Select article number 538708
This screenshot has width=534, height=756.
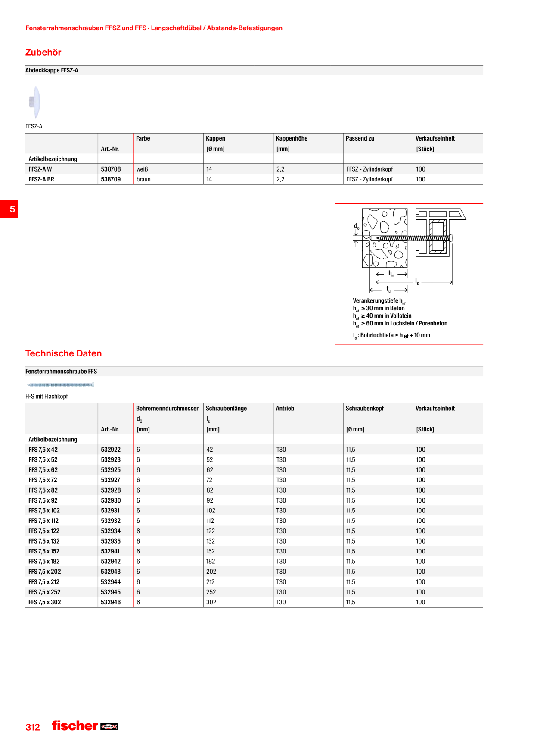coord(111,169)
